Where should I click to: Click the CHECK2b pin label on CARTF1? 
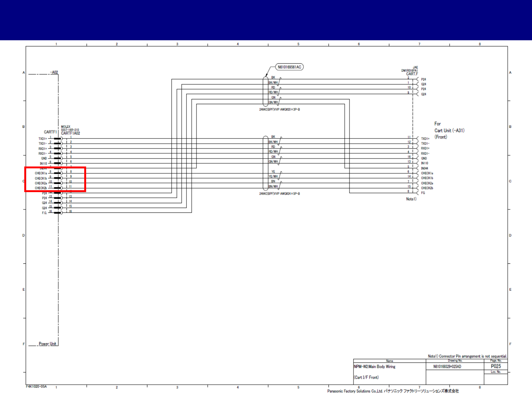pyautogui.click(x=41, y=188)
